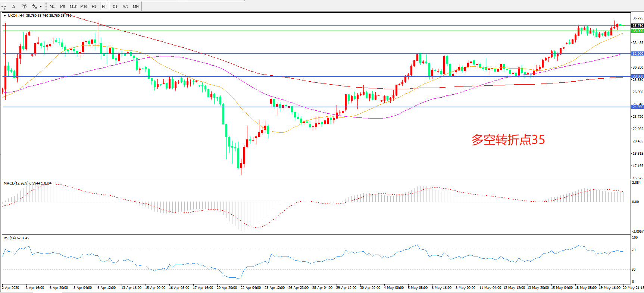Click the green 35.000 price level label
Viewport: 644px width, 293px height.
(637, 31)
